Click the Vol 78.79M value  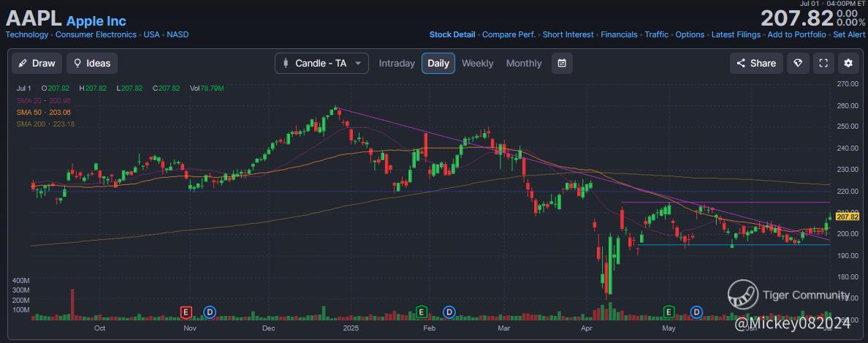[207, 88]
